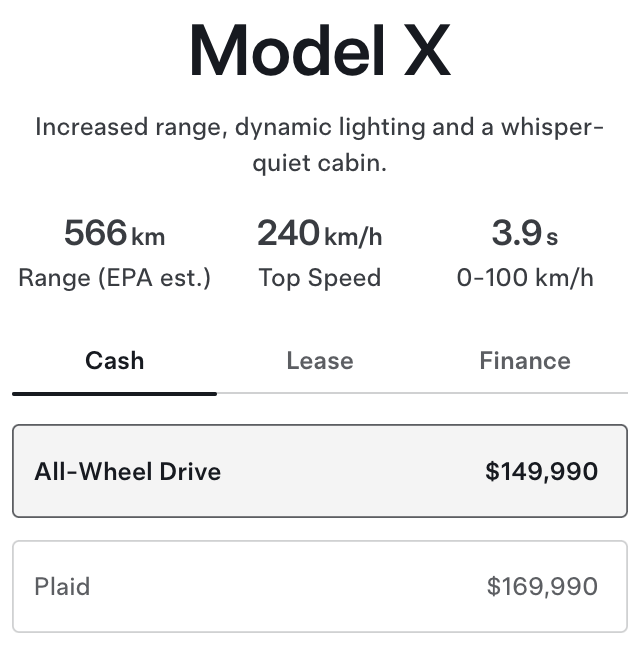Click the Range (EPA est.) label

(x=114, y=278)
